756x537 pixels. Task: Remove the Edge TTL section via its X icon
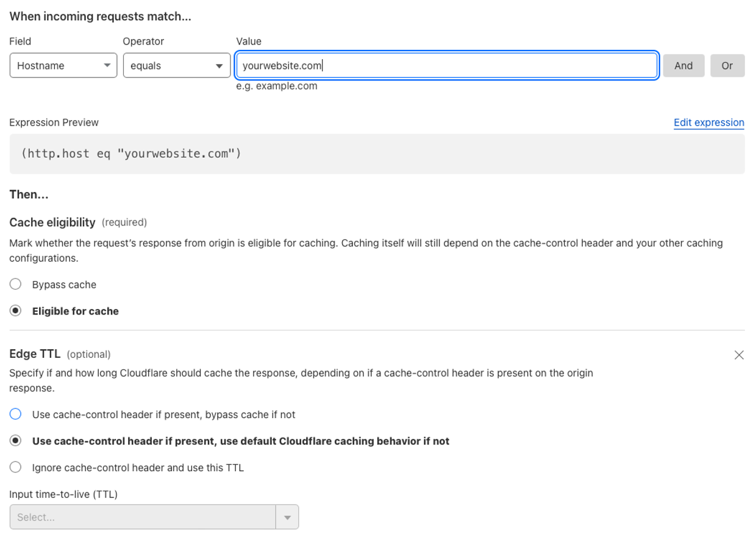pyautogui.click(x=739, y=355)
